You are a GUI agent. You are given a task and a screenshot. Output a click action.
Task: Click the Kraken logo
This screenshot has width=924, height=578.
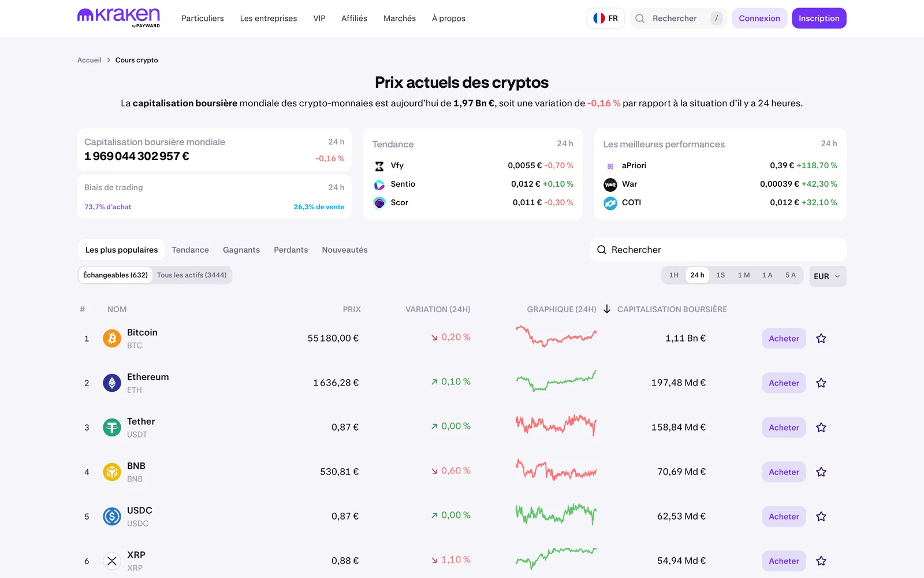tap(118, 17)
